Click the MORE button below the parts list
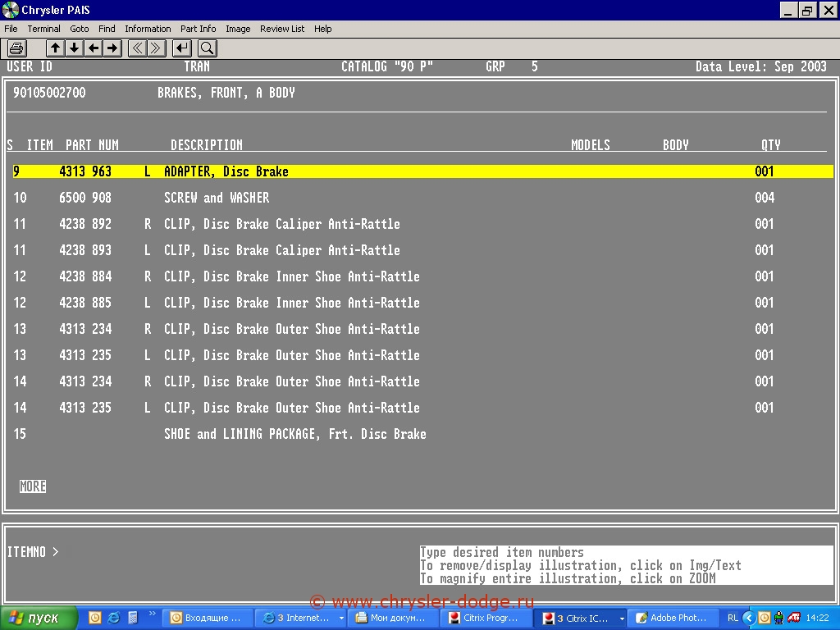Image resolution: width=840 pixels, height=630 pixels. [33, 486]
